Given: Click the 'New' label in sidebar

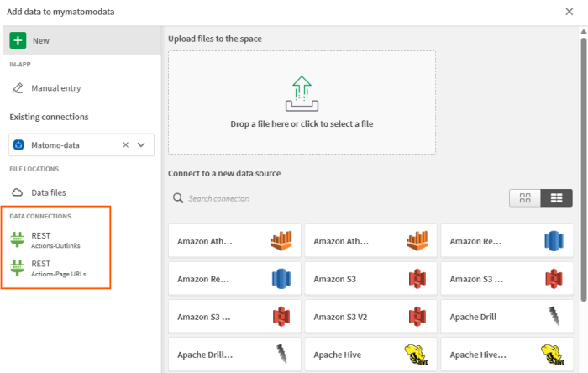Looking at the screenshot, I should 41,40.
